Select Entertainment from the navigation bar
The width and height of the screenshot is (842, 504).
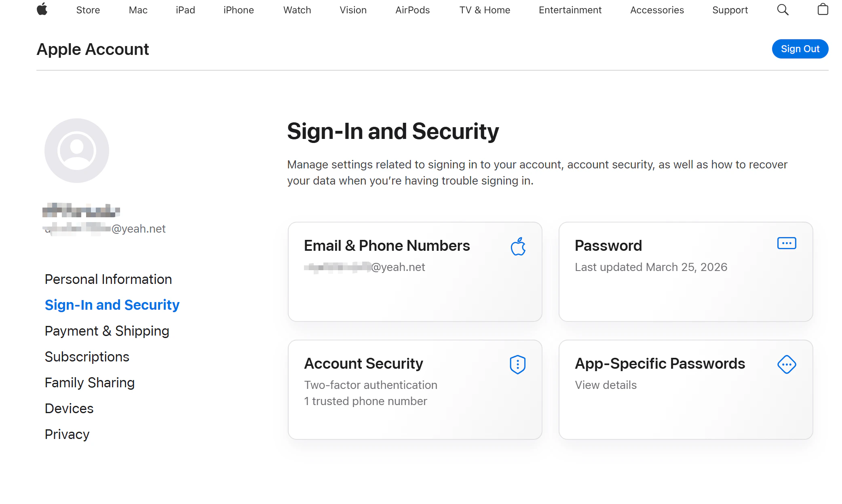[x=570, y=10]
